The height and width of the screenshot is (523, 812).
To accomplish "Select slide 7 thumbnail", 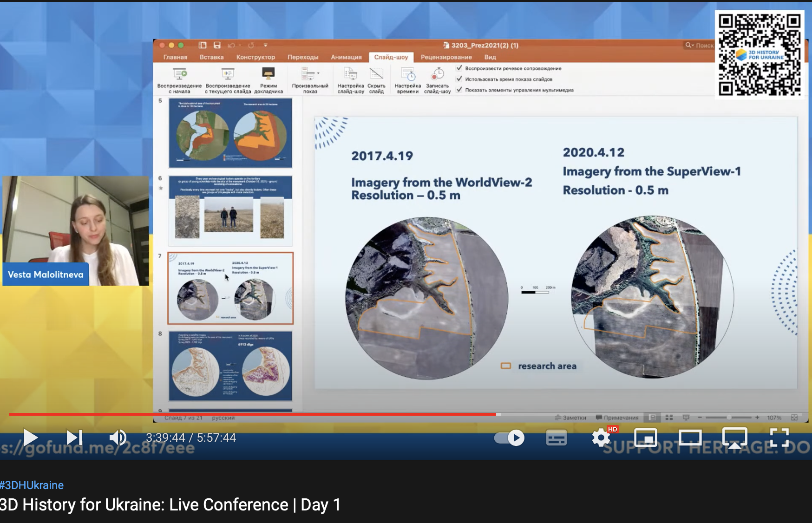I will click(x=230, y=288).
